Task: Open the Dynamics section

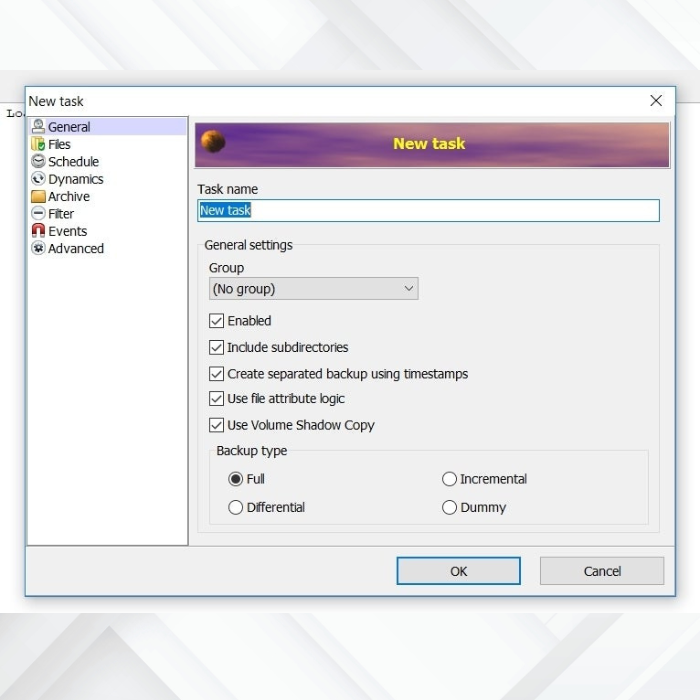Action: [76, 179]
